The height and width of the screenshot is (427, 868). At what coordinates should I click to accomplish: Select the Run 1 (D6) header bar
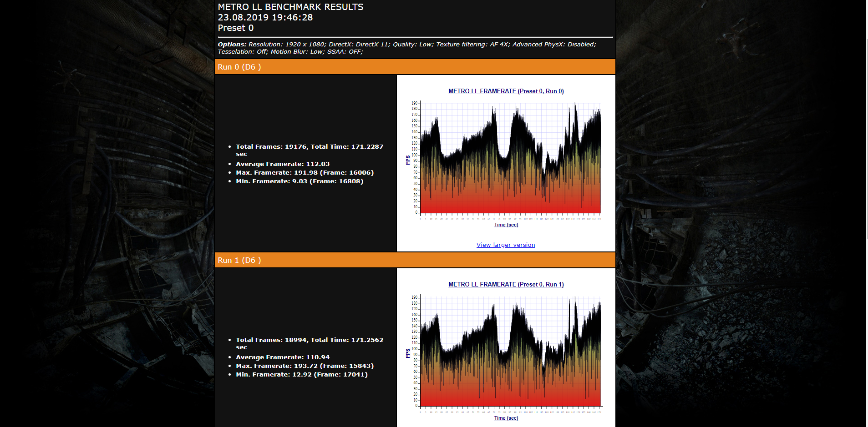(415, 260)
